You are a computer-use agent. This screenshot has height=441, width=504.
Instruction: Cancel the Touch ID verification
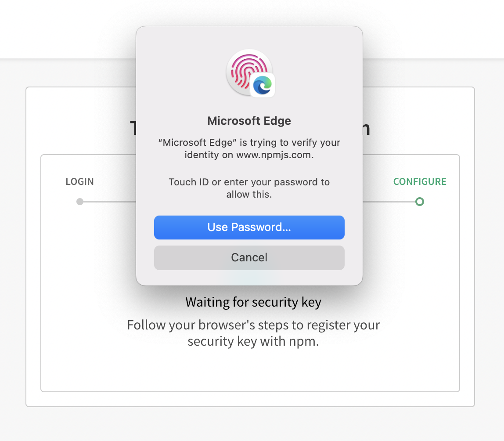click(249, 257)
